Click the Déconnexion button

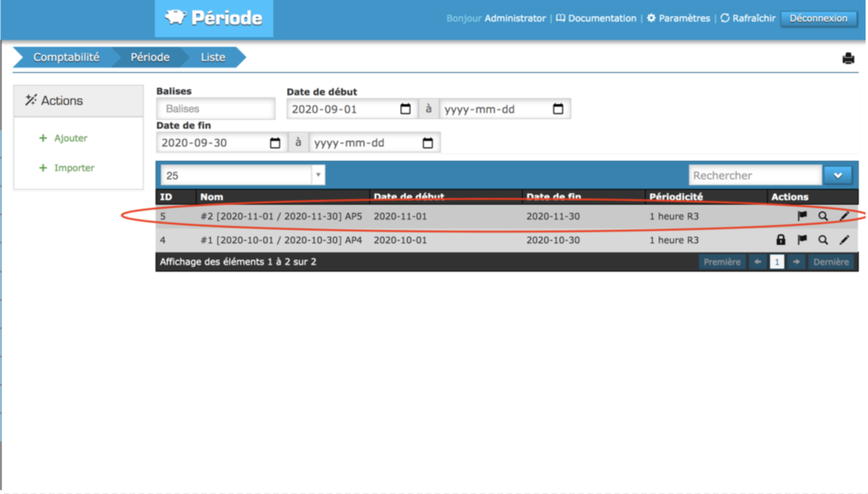tap(818, 18)
